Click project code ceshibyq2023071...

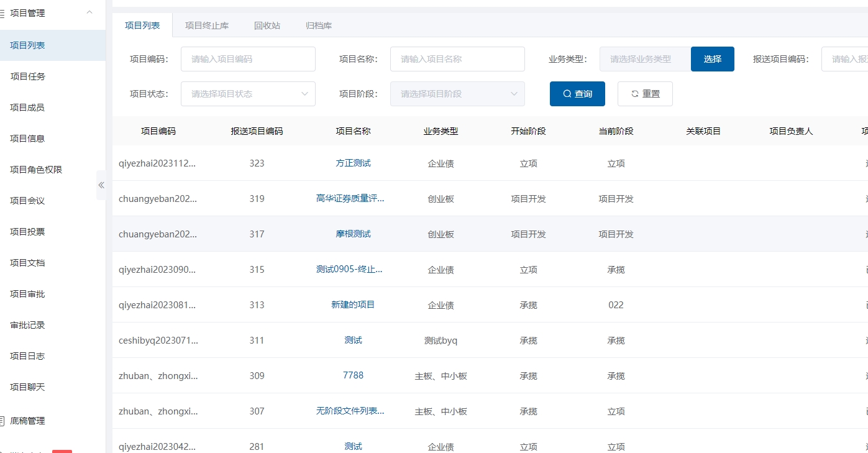tap(158, 341)
